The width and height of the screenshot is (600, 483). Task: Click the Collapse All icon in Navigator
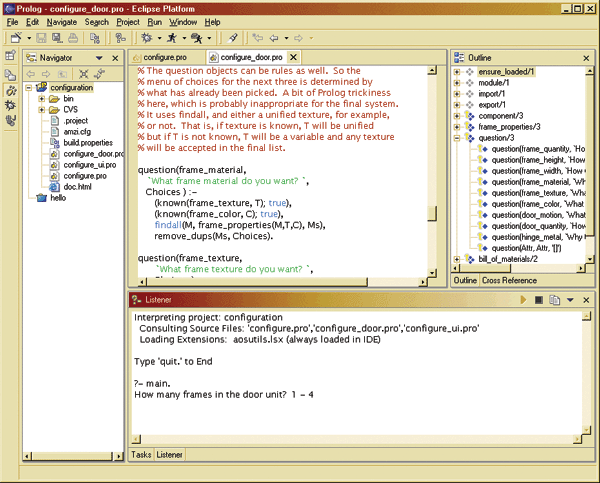84,74
